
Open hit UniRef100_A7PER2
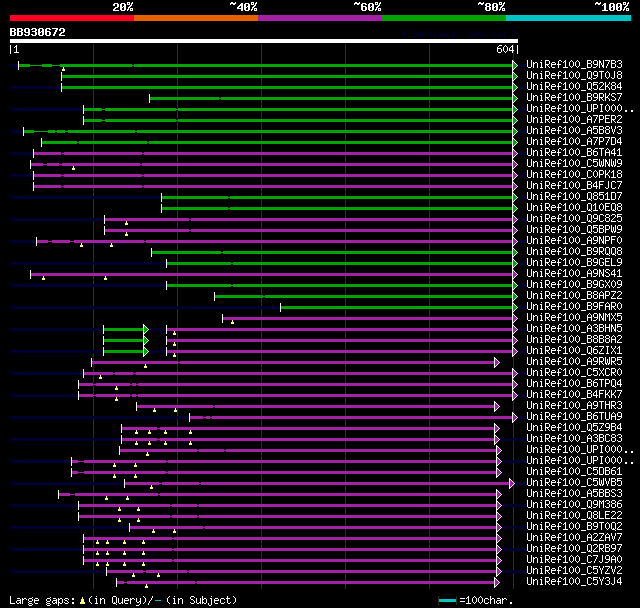click(x=574, y=120)
